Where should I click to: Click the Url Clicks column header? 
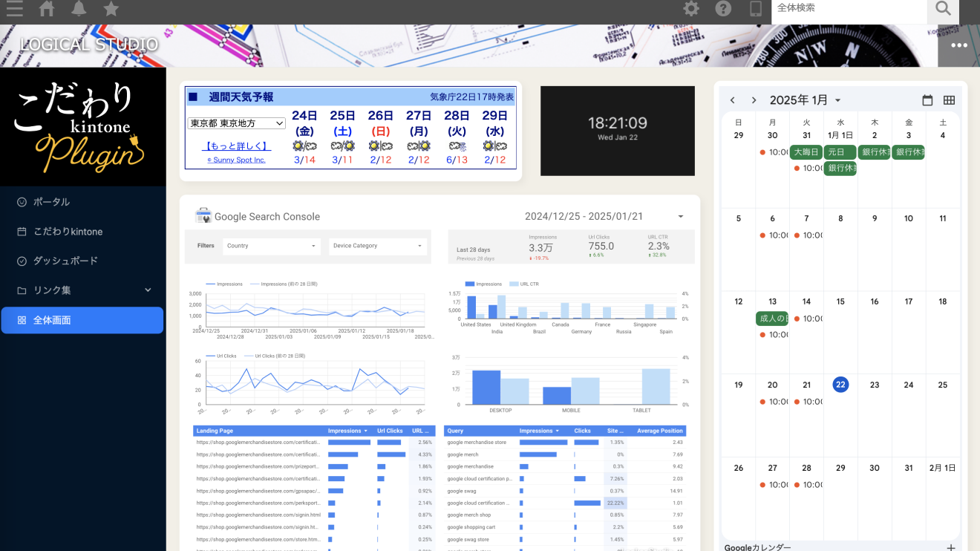click(x=390, y=431)
